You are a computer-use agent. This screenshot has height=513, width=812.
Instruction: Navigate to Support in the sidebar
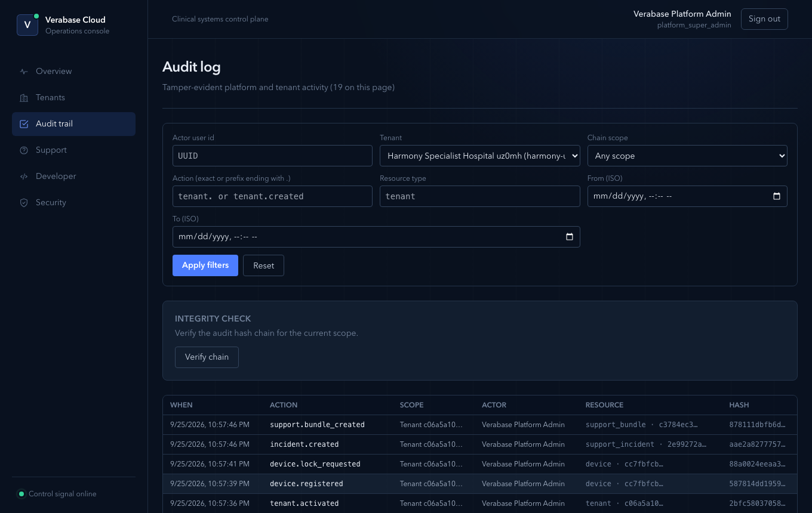73,150
